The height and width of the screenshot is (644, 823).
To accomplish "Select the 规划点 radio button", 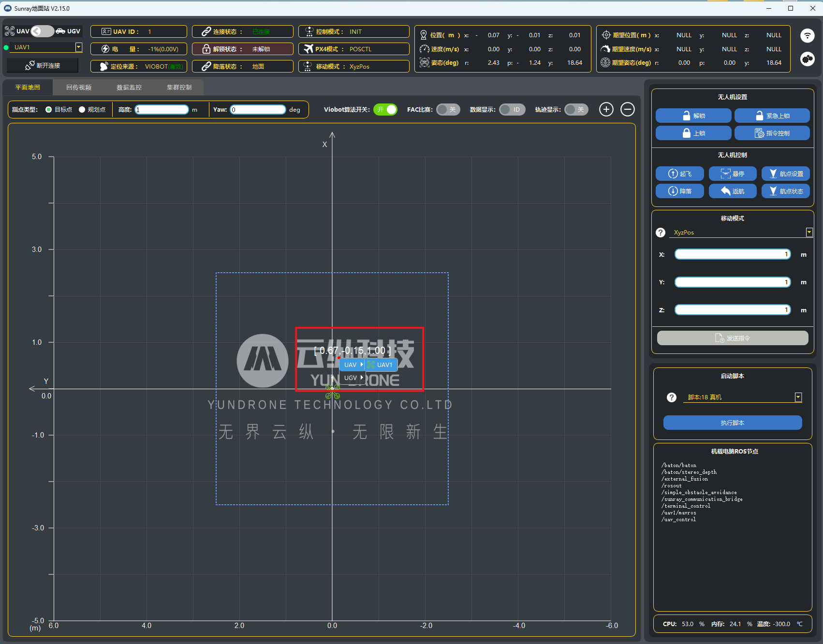I will point(82,110).
